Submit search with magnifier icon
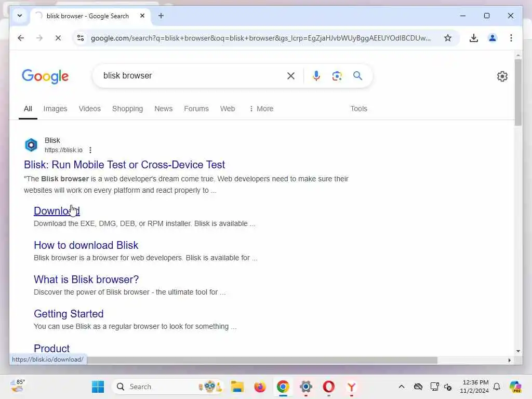This screenshot has width=532, height=399. click(357, 76)
